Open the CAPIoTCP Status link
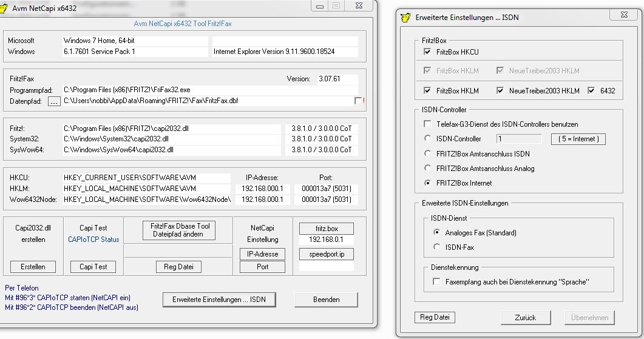Viewport: 644px width, 339px height. (93, 240)
